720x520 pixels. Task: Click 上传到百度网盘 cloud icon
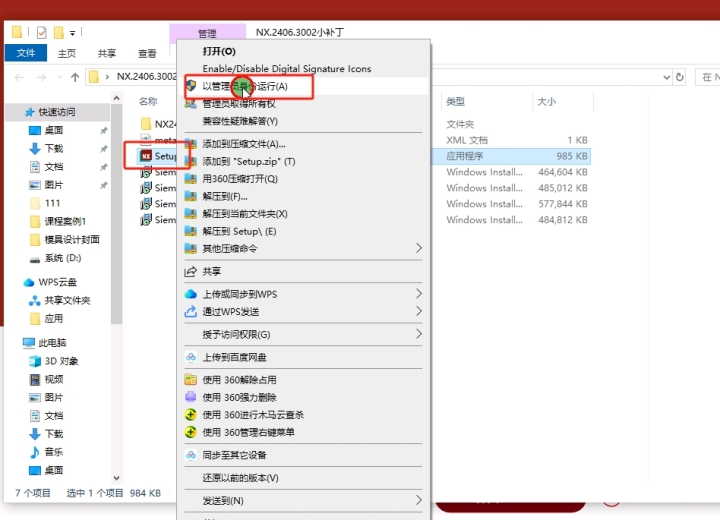click(191, 357)
